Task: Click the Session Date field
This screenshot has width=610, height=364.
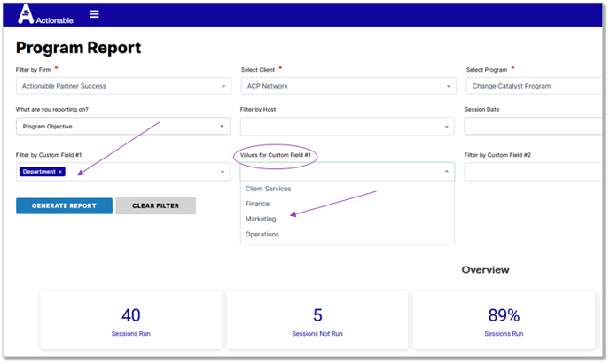Action: point(533,127)
